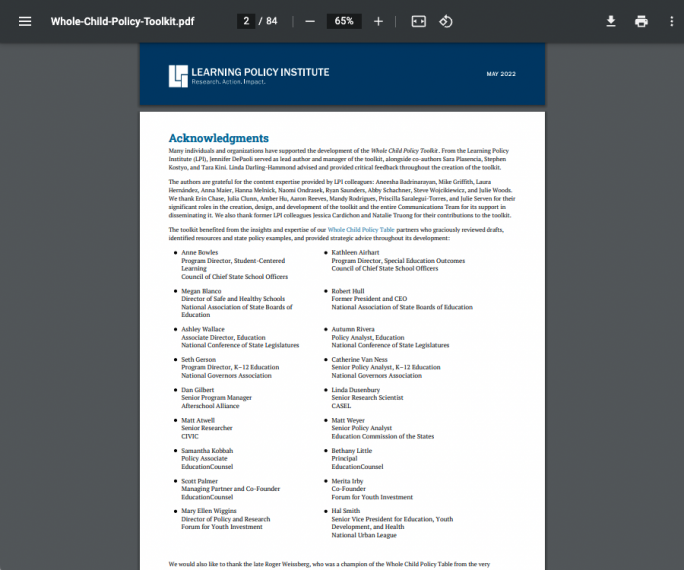The width and height of the screenshot is (684, 570).
Task: Select the current page number field
Action: tap(246, 21)
